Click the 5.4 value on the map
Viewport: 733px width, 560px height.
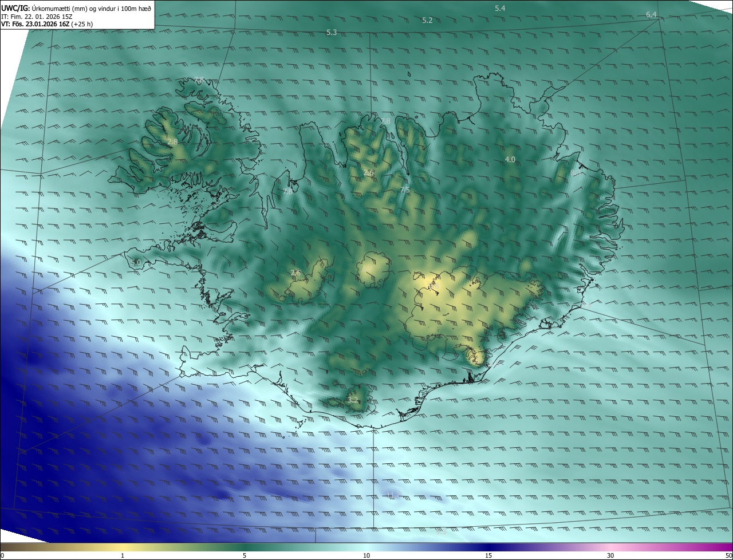500,8
